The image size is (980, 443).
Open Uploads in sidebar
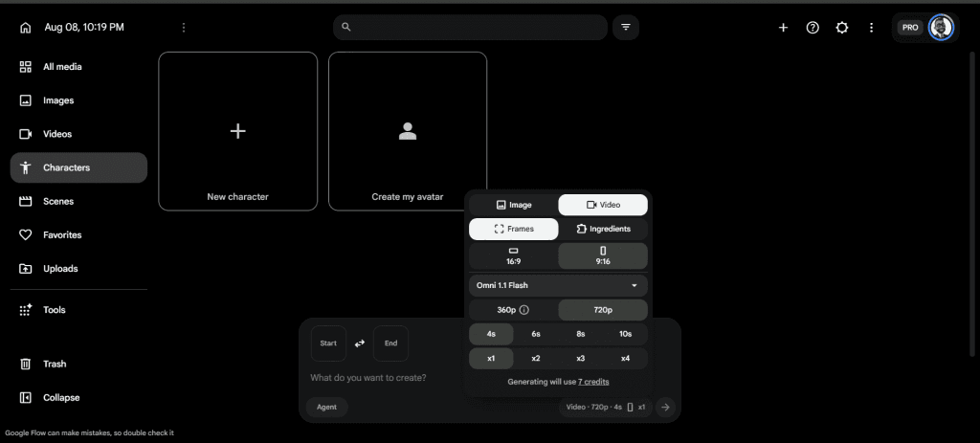78,269
